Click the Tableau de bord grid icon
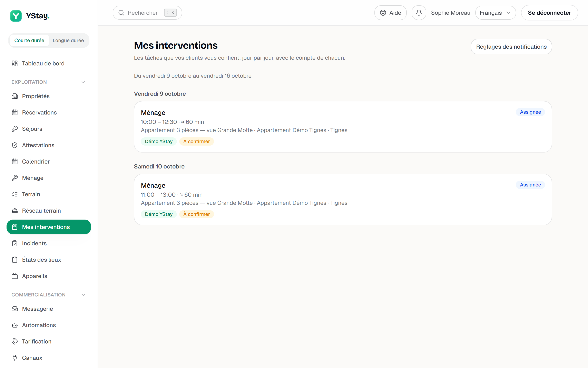Viewport: 588px width, 368px height. click(x=14, y=64)
